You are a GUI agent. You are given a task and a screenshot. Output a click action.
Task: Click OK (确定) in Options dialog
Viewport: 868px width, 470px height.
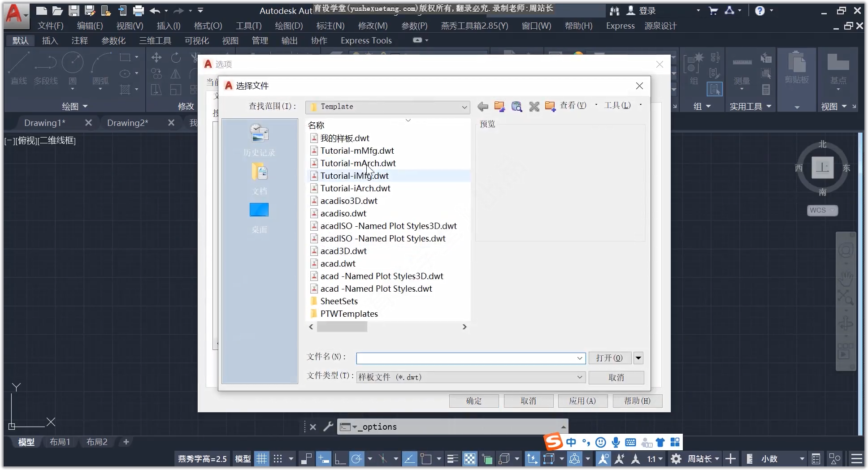click(474, 401)
